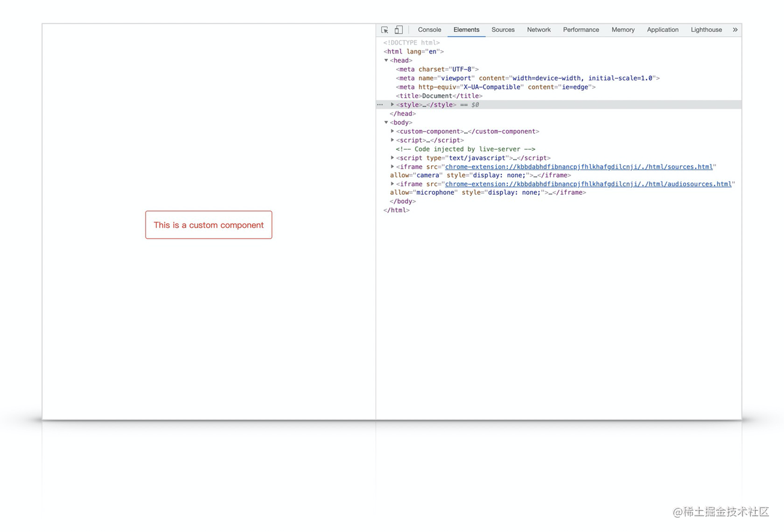
Task: Expand the text/javascript script node
Action: 393,158
